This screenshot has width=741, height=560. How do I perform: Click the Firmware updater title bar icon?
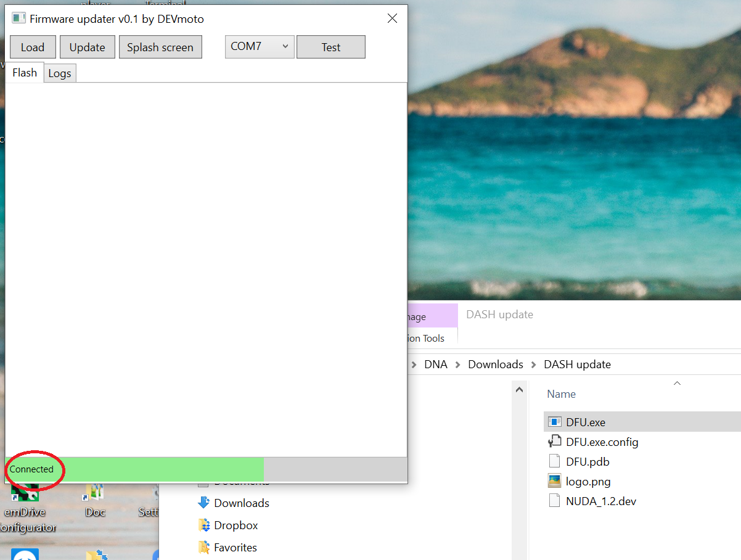pyautogui.click(x=20, y=19)
